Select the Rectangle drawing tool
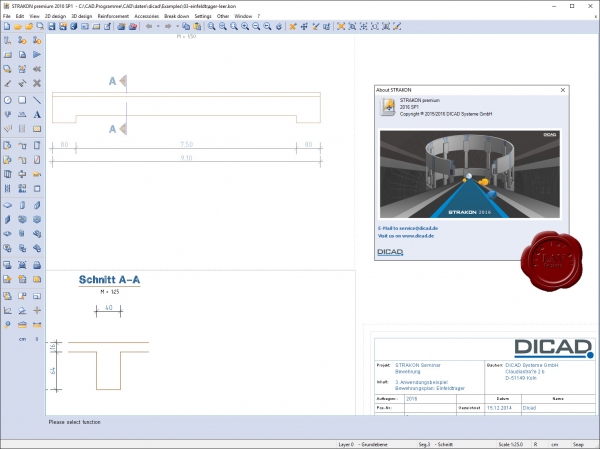 22,100
